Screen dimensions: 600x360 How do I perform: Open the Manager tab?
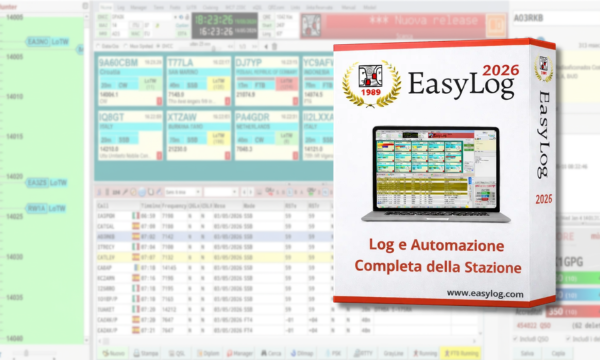pos(138,7)
